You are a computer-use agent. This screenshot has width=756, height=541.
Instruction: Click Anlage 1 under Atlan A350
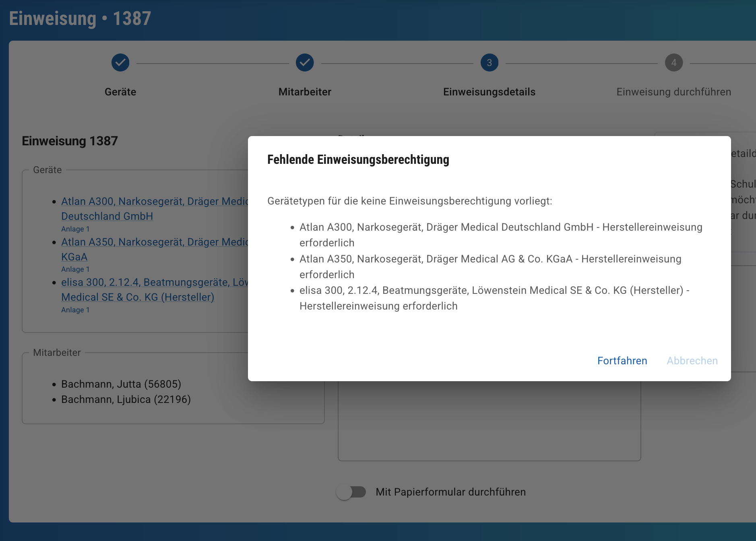75,269
